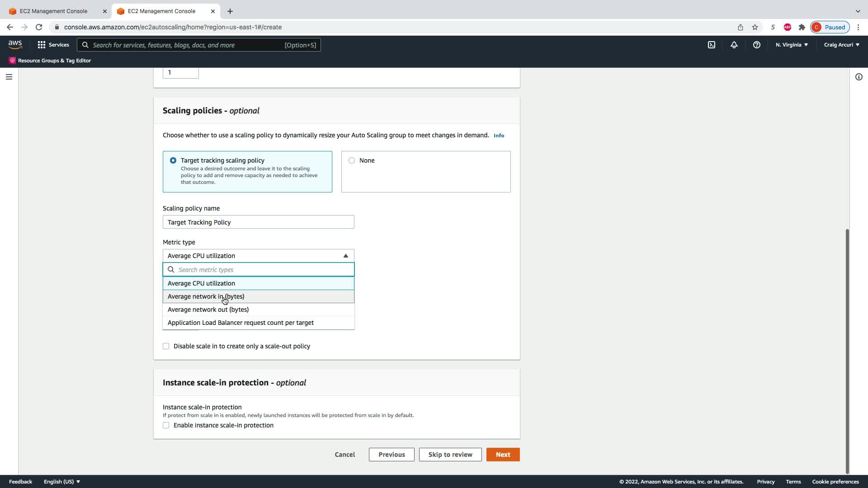Click the Scaling policy name field
This screenshot has height=488, width=868.
(x=258, y=222)
